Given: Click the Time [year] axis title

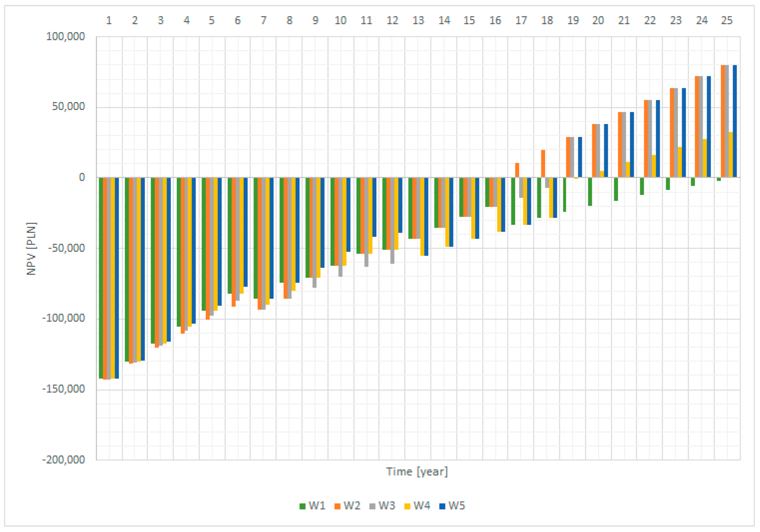Looking at the screenshot, I should (417, 471).
